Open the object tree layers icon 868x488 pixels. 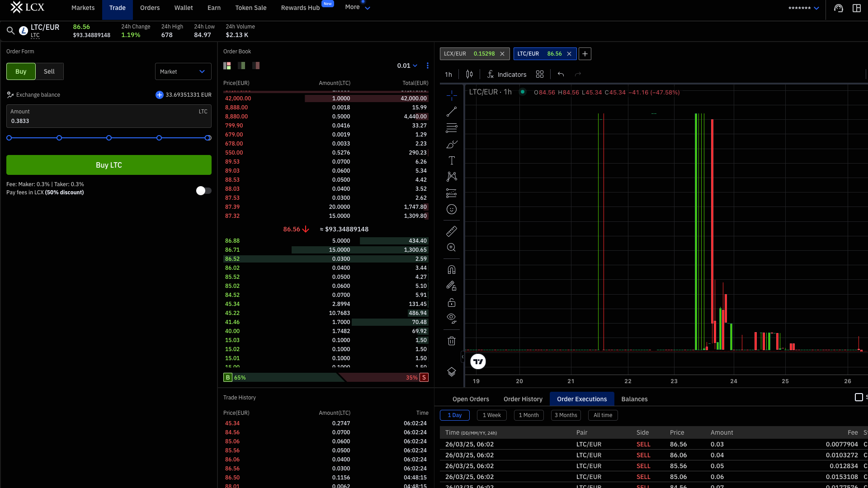(x=452, y=372)
